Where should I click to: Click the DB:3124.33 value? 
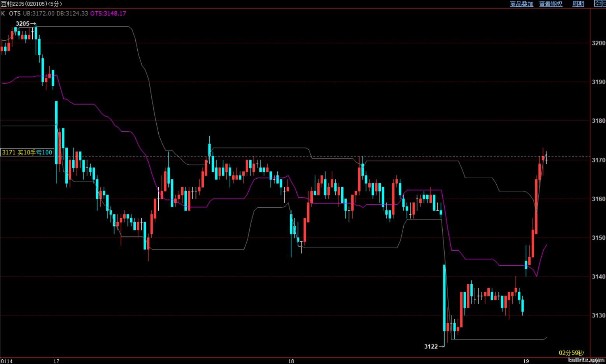pyautogui.click(x=72, y=13)
